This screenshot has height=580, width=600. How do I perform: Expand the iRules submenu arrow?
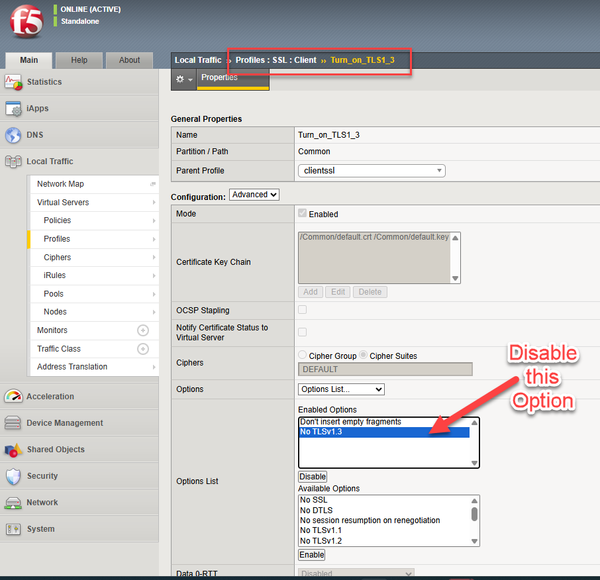tap(154, 276)
